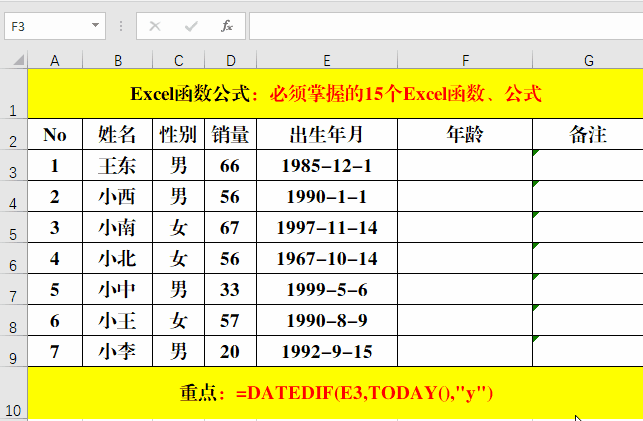Select column B header
The width and height of the screenshot is (643, 421).
[x=118, y=60]
